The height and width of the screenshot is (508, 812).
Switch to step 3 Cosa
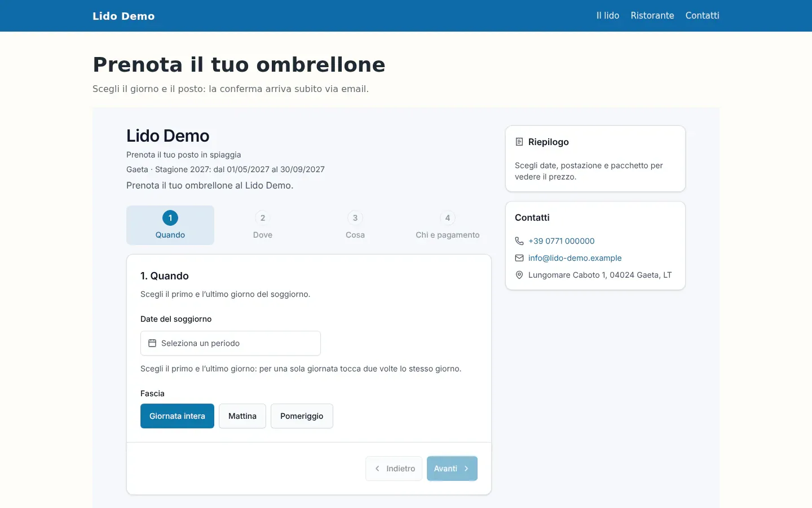point(355,225)
